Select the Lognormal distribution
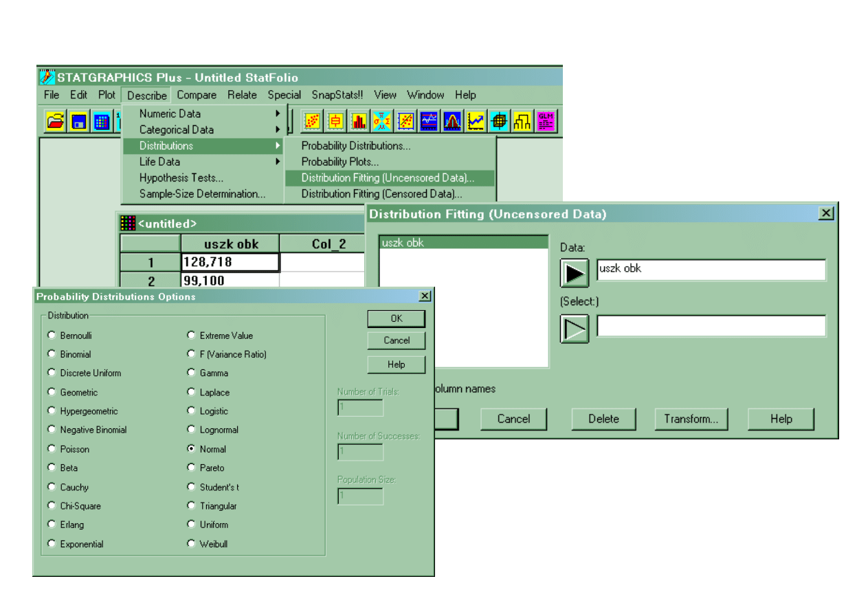 coord(191,430)
